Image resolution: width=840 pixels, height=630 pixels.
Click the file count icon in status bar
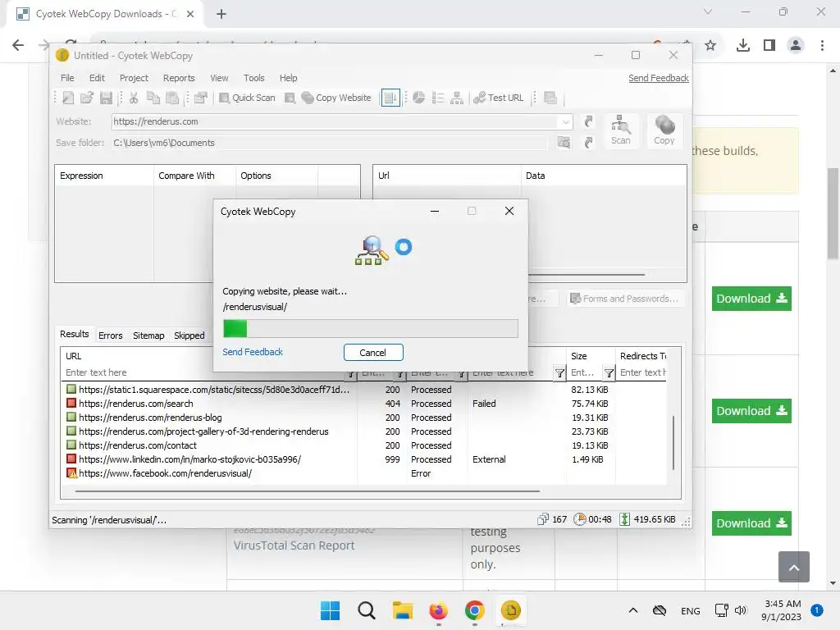click(x=543, y=519)
